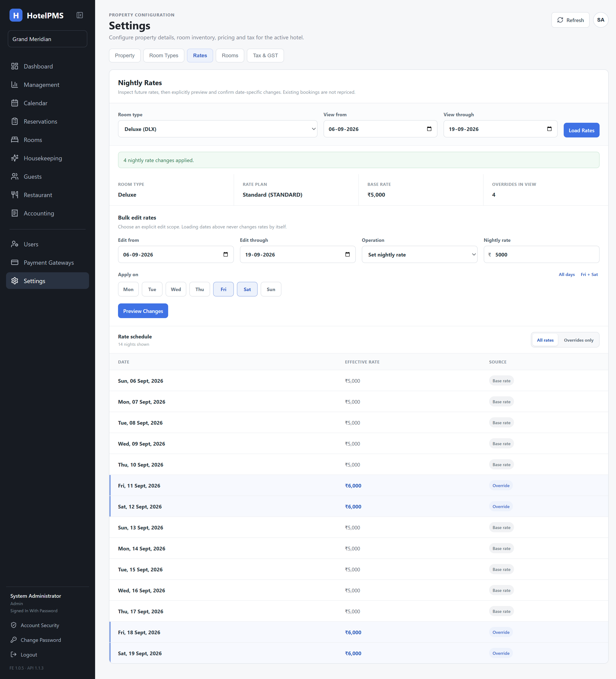The height and width of the screenshot is (679, 616).
Task: Open calendar picker for View through date
Action: click(x=549, y=129)
